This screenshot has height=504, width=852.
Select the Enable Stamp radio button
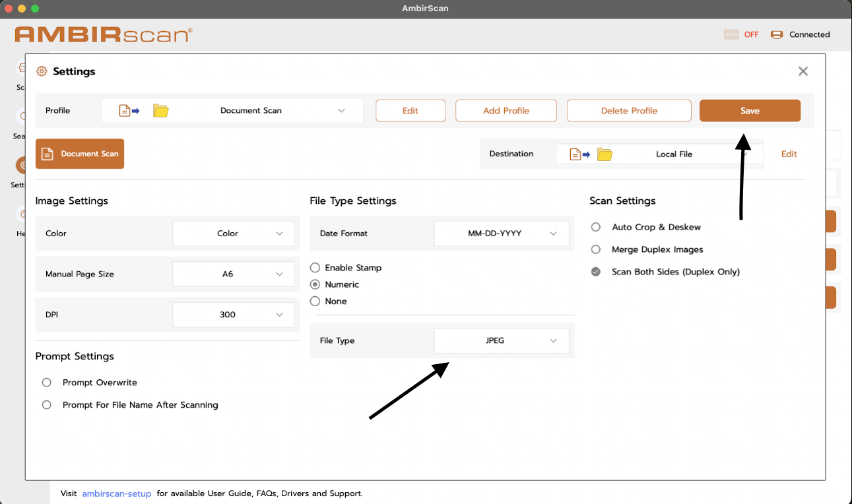[x=315, y=268]
